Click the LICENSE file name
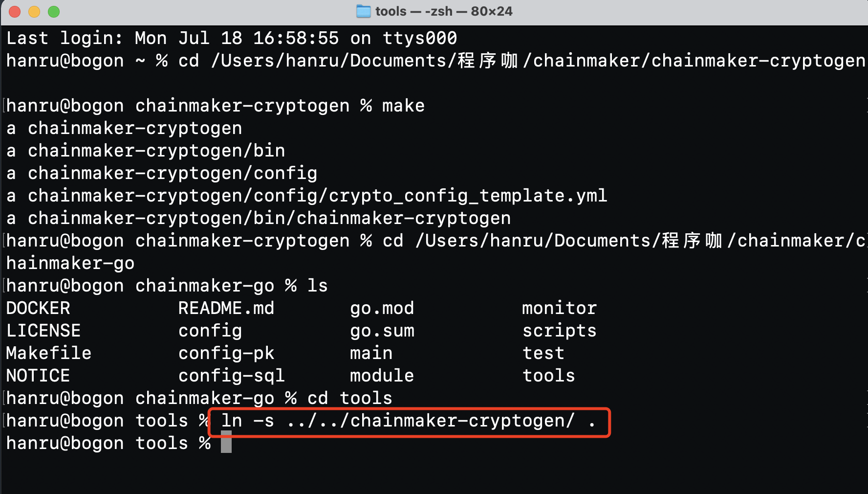The image size is (868, 494). coord(43,331)
